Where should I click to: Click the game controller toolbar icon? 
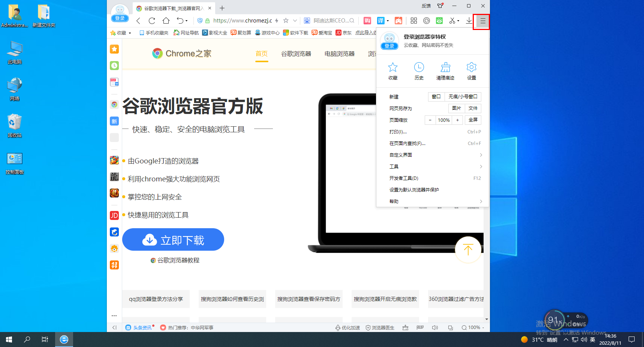coord(398,21)
